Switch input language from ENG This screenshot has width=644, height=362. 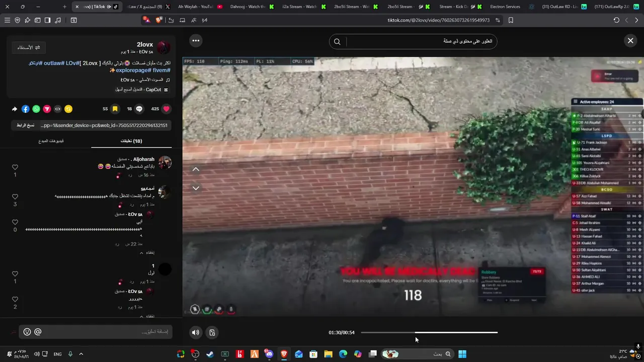pyautogui.click(x=57, y=354)
